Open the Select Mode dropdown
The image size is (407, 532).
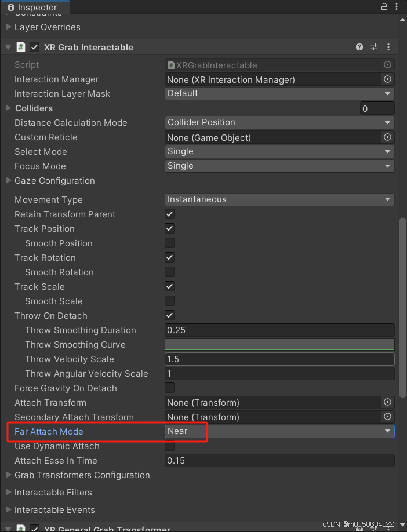[x=279, y=151]
